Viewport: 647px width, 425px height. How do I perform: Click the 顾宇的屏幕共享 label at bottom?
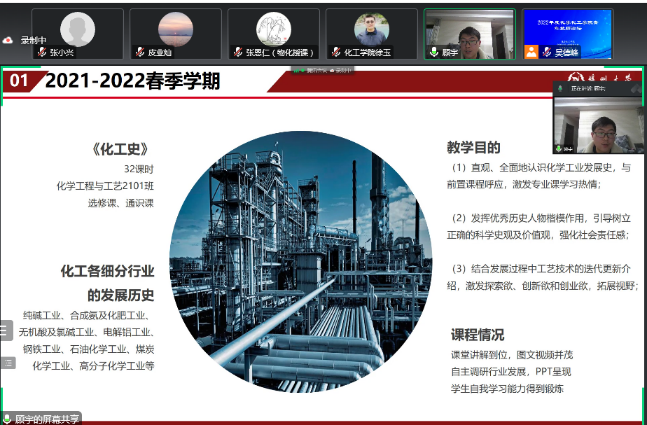click(46, 419)
